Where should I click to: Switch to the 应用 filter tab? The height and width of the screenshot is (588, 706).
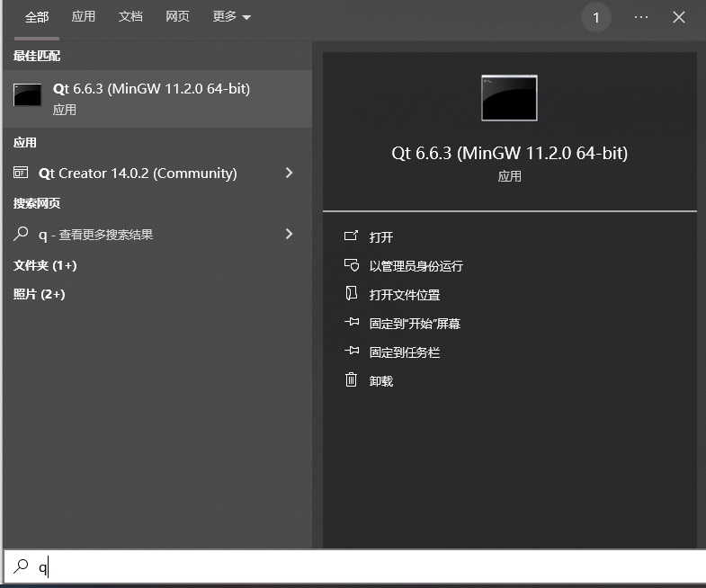coord(84,17)
